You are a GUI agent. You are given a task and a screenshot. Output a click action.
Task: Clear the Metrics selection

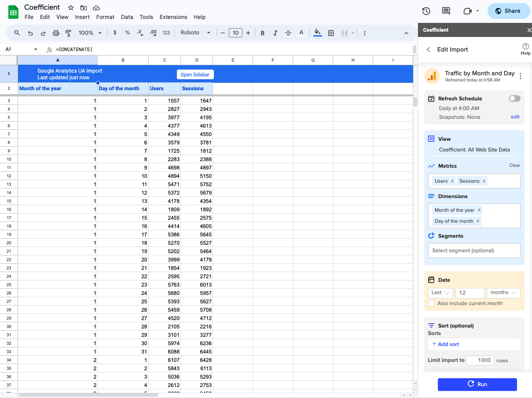tap(515, 166)
